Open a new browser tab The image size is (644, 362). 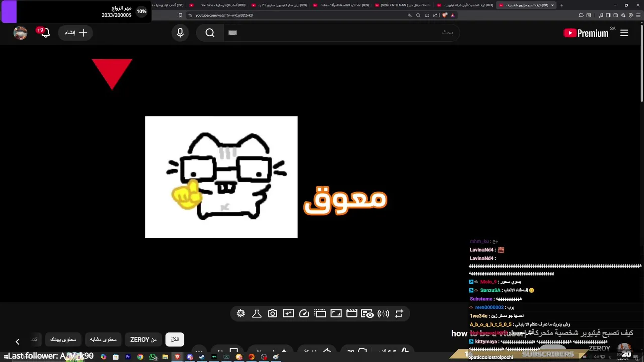[x=561, y=5]
